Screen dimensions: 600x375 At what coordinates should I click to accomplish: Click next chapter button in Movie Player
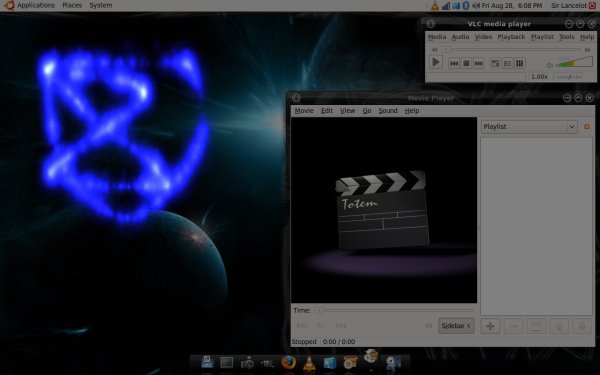(x=341, y=326)
